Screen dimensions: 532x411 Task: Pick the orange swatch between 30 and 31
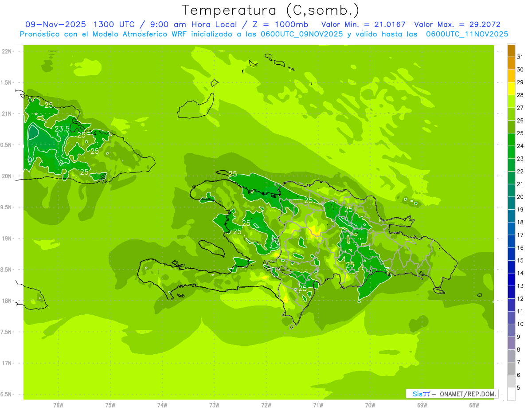tap(511, 63)
